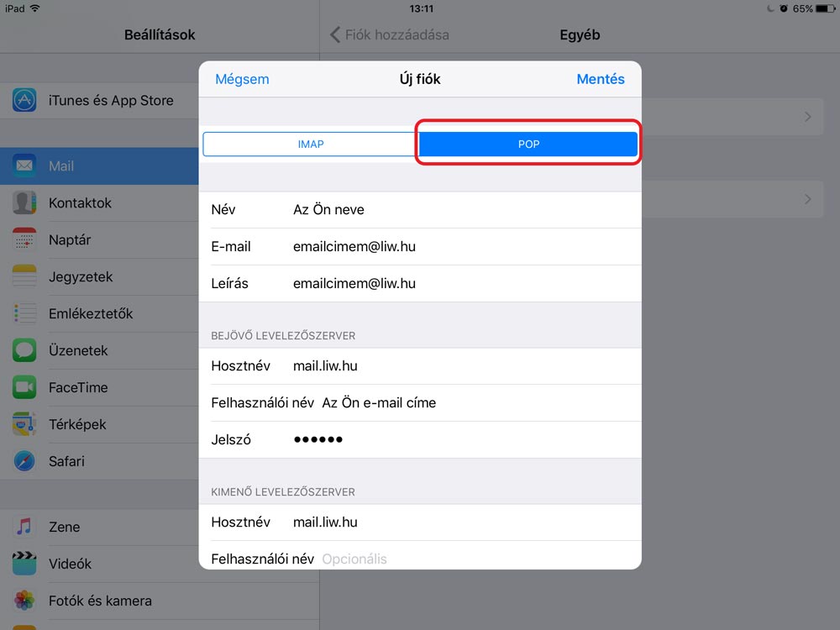Click the outgoing Felhasználói név Opcionális field

pyautogui.click(x=470, y=559)
